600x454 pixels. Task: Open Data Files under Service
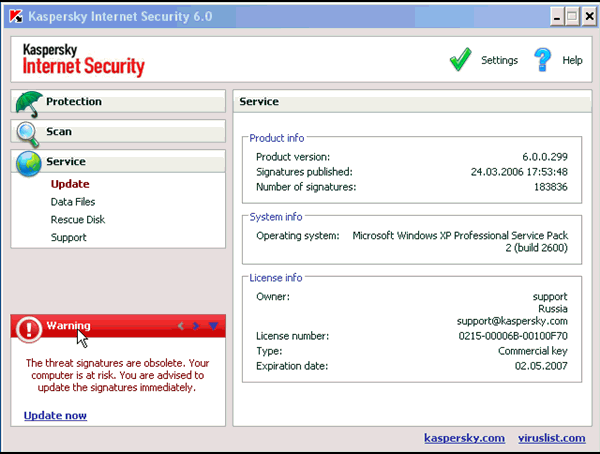(x=73, y=202)
